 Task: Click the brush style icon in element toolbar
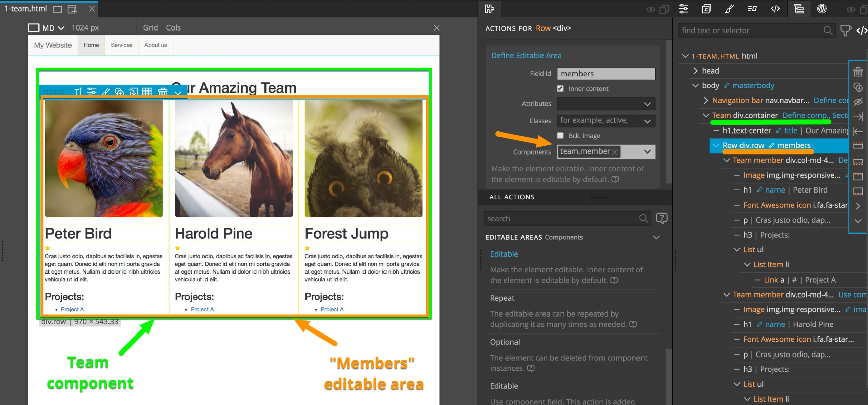point(106,92)
